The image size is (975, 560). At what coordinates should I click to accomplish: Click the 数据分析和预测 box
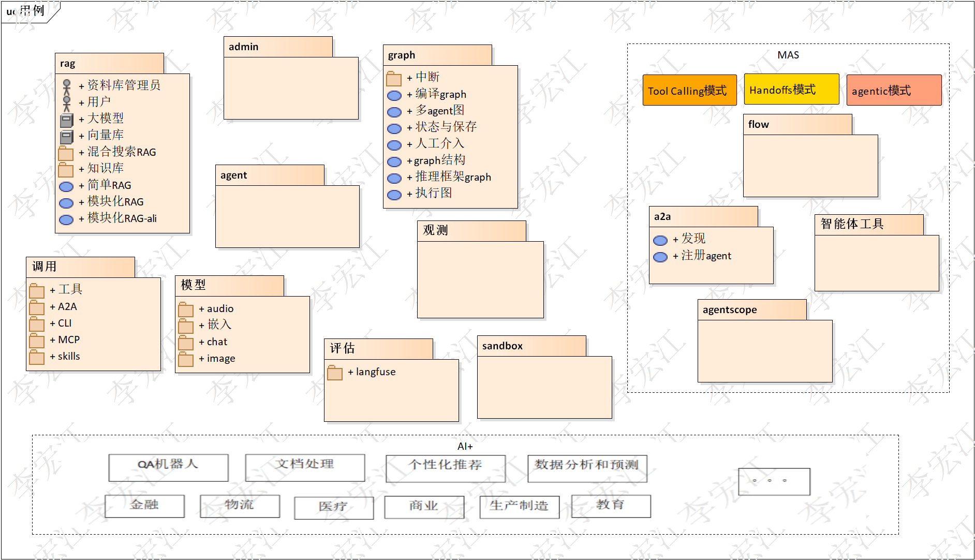(x=587, y=468)
